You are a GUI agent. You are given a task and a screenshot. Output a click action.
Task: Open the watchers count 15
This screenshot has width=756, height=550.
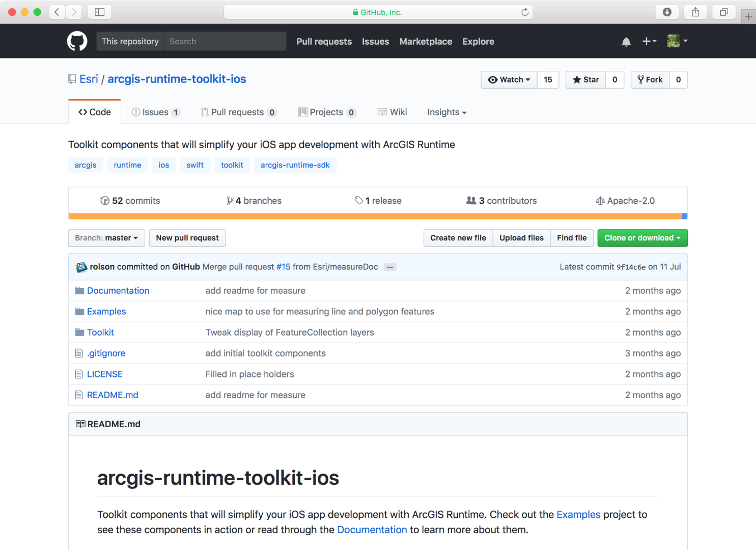[548, 79]
